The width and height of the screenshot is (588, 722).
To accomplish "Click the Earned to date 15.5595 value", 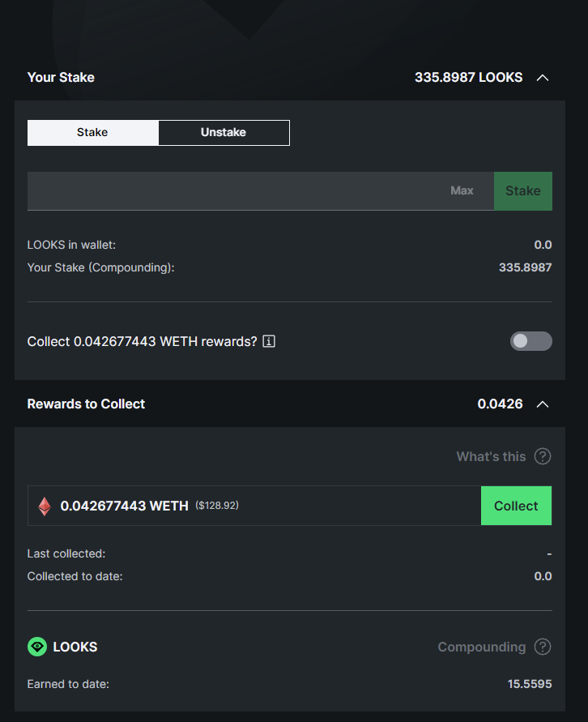I will (530, 684).
